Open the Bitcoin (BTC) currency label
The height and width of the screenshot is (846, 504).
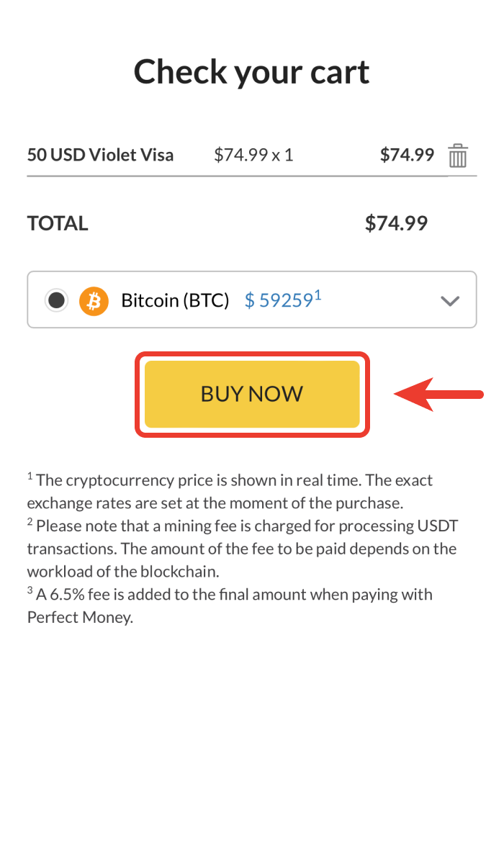[x=175, y=300]
